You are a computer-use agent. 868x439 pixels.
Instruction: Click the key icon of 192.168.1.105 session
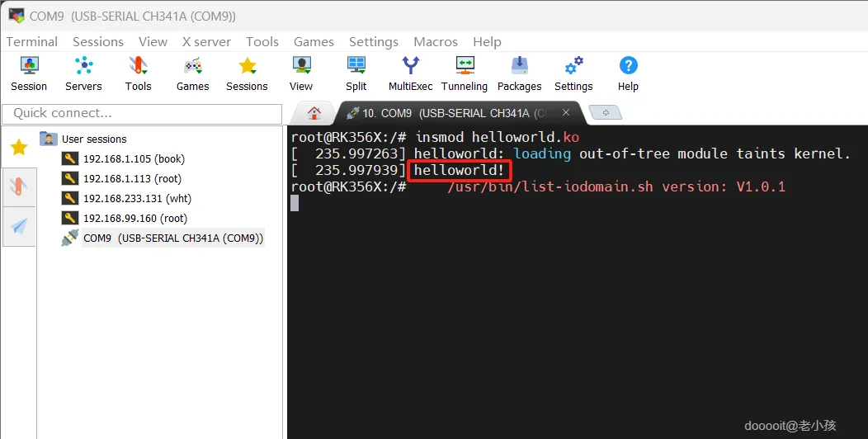pyautogui.click(x=70, y=158)
